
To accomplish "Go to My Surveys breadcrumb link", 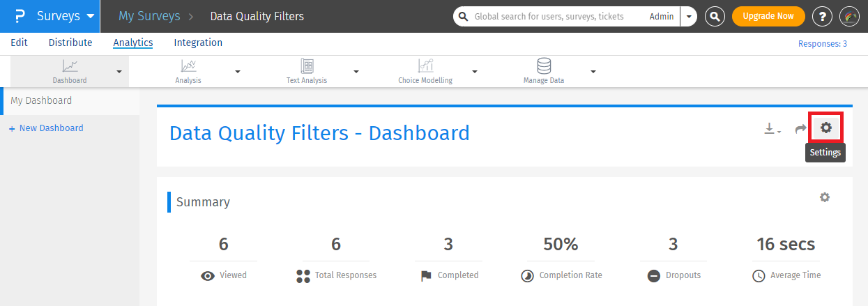I will 149,16.
